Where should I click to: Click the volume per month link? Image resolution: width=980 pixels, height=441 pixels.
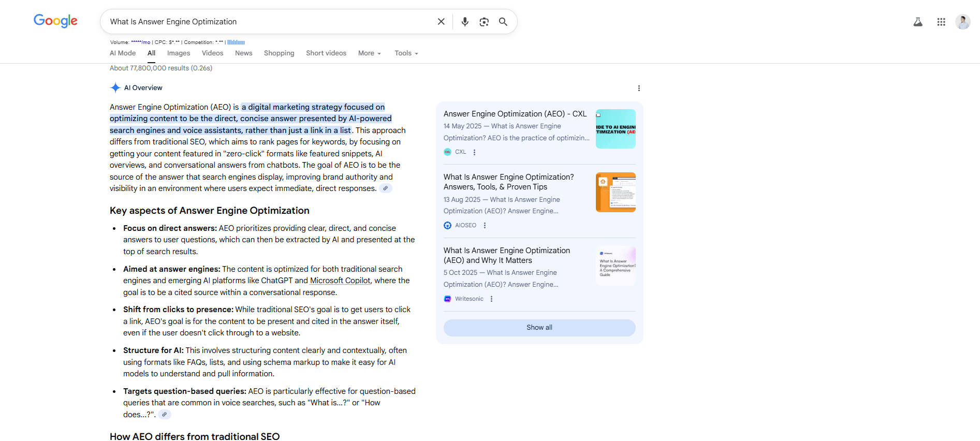pyautogui.click(x=140, y=42)
